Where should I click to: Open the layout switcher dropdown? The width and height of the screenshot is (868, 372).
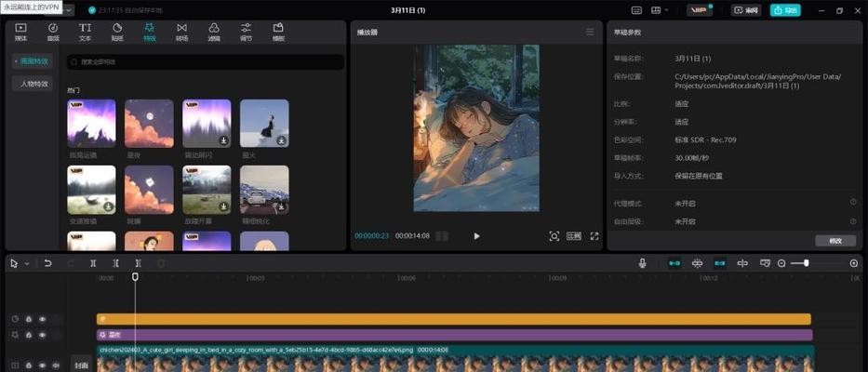coord(660,10)
